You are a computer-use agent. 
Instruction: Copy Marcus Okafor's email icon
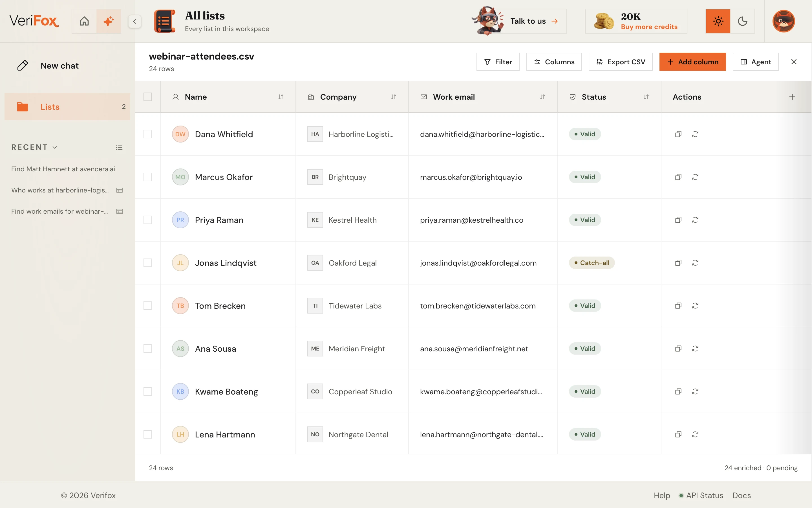[x=678, y=177]
